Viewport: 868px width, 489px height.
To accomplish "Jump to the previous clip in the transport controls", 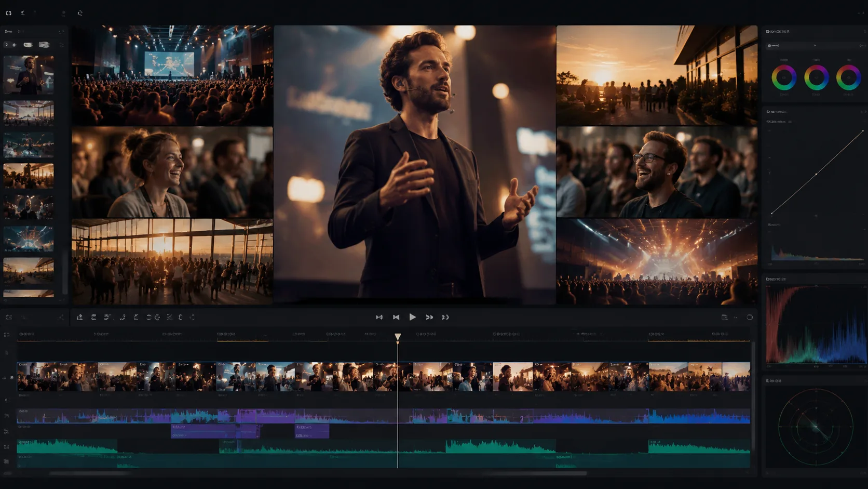I will (x=379, y=317).
